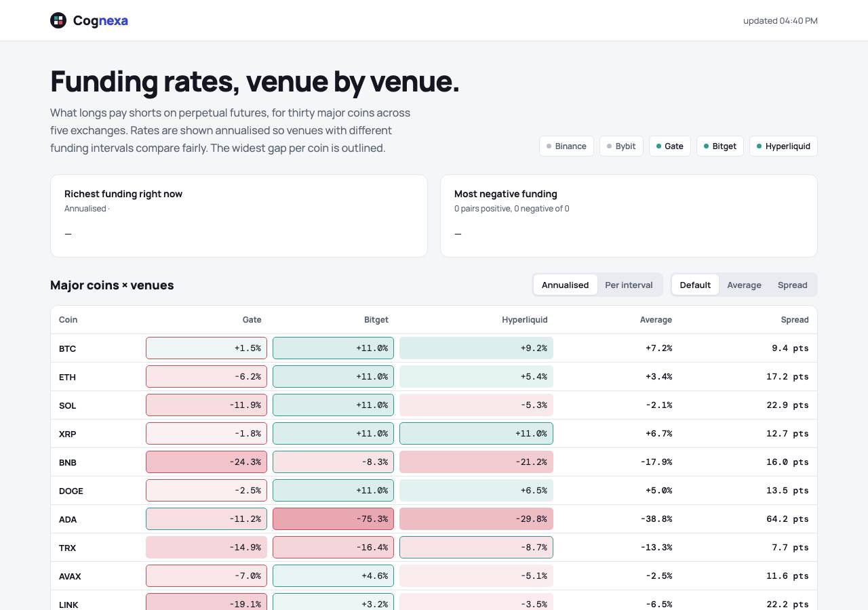Screen dimensions: 868x610
Task: Select BTC Gate cell +1.5%
Action: pos(206,348)
